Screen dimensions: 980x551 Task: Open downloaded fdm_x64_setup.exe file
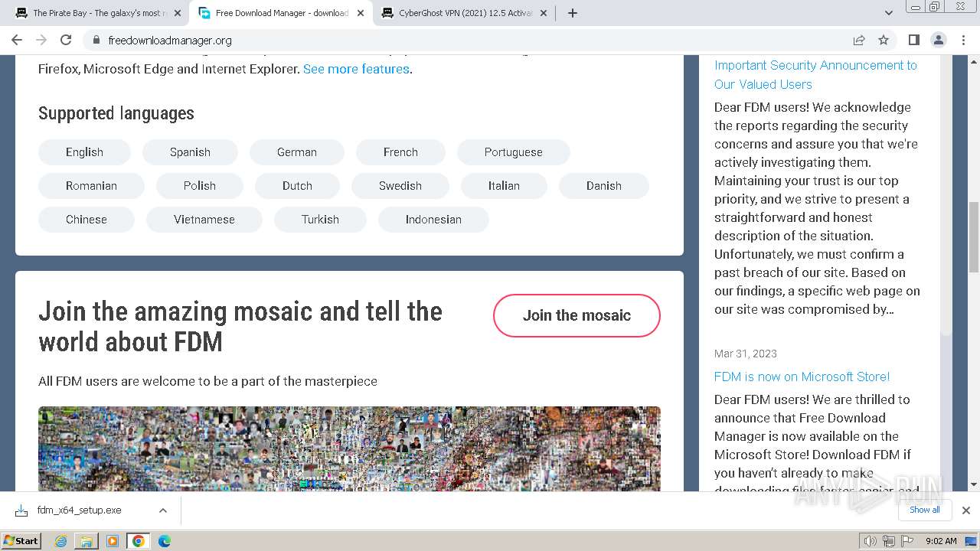79,510
